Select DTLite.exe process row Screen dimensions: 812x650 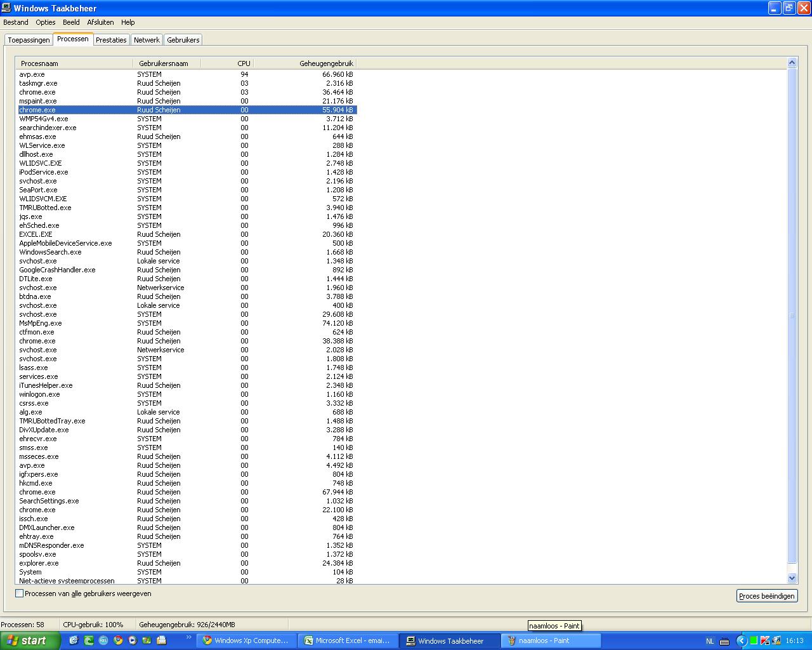pos(187,279)
